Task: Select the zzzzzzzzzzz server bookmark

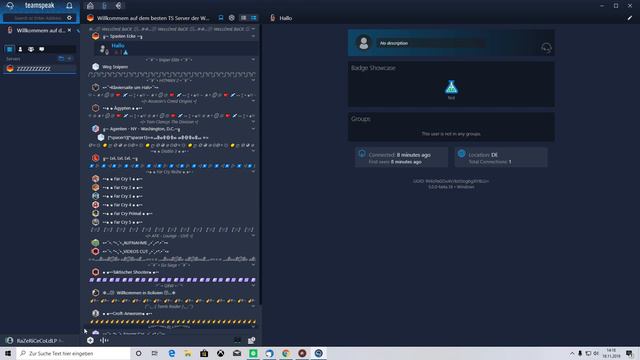Action: 40,69
